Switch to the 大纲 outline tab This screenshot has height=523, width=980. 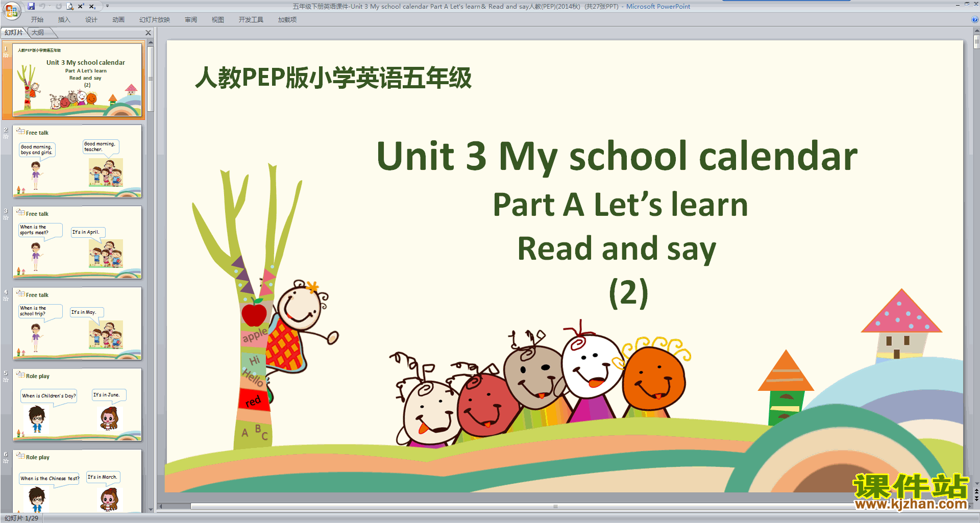click(x=38, y=33)
